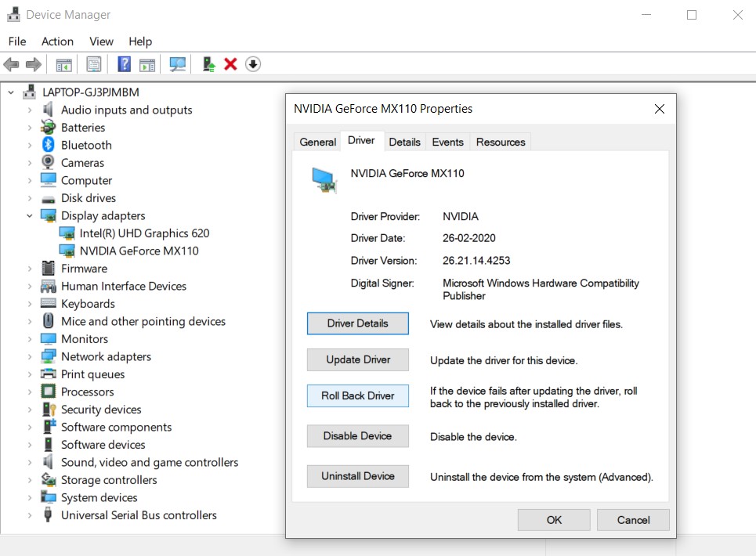Click the LAPTOP-GJ3PJMBM computer icon
The width and height of the screenshot is (756, 556).
click(30, 92)
